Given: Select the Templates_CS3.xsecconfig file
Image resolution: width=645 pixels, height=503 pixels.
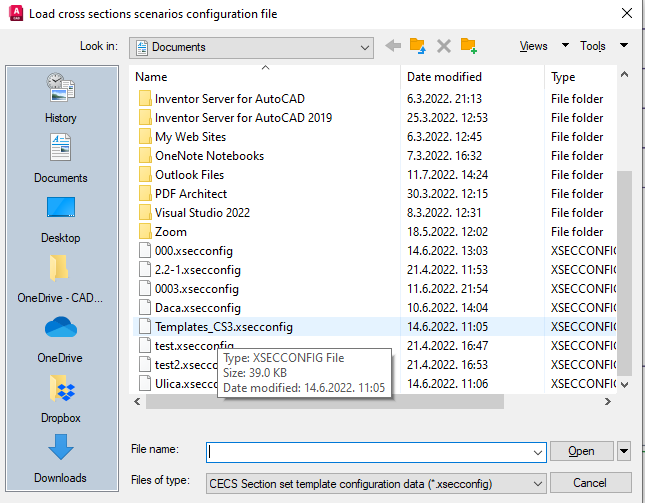Looking at the screenshot, I should 223,327.
